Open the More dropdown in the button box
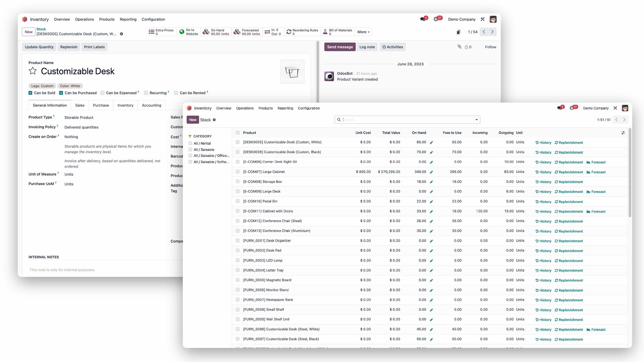 tap(363, 32)
